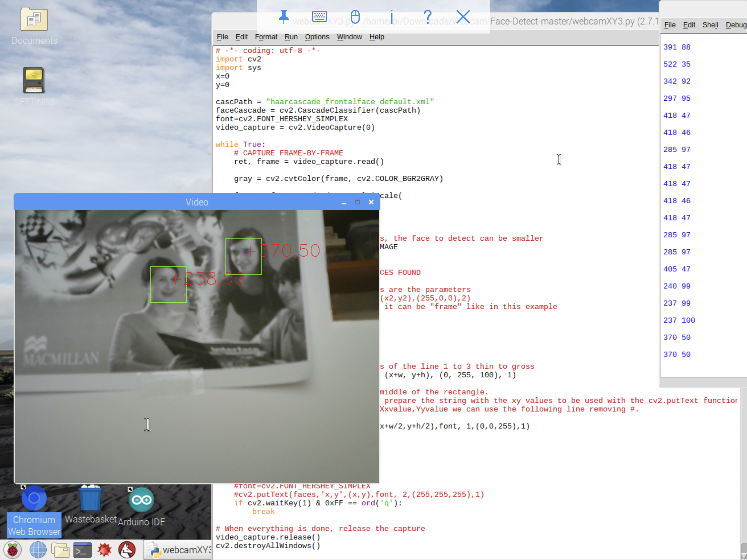
Task: Open the Edit menu in the Shell window
Action: 689,25
